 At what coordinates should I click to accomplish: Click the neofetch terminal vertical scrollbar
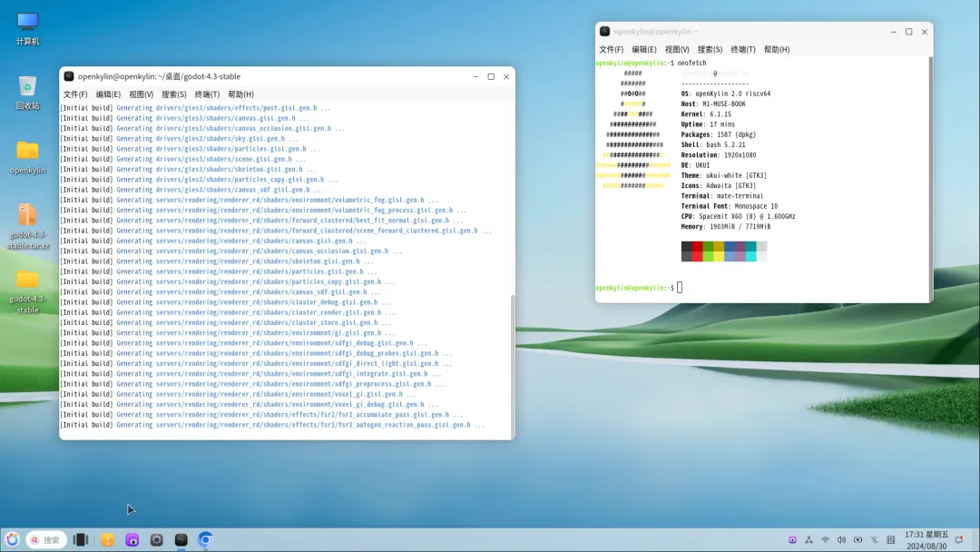[931, 179]
